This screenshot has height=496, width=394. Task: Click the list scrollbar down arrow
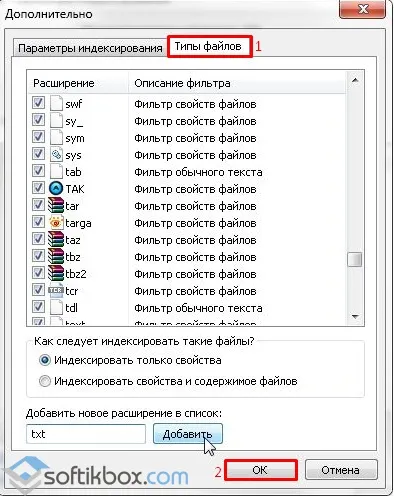pos(355,316)
